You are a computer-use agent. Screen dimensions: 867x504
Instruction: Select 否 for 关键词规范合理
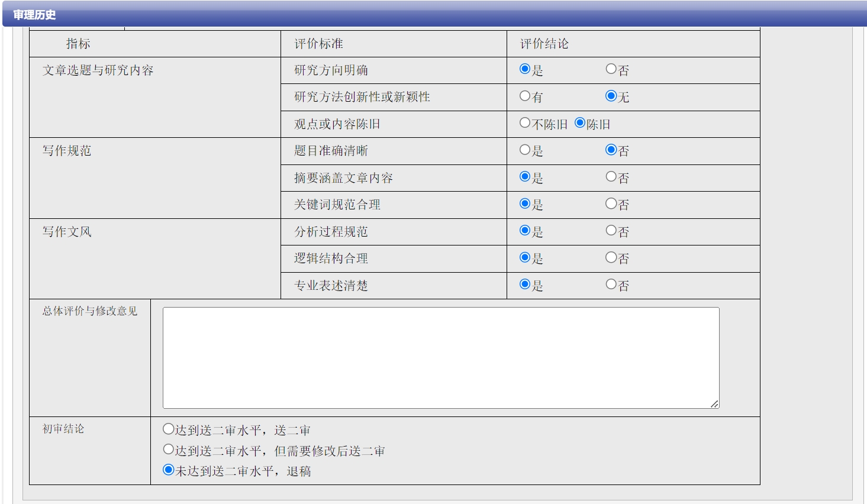coord(611,203)
